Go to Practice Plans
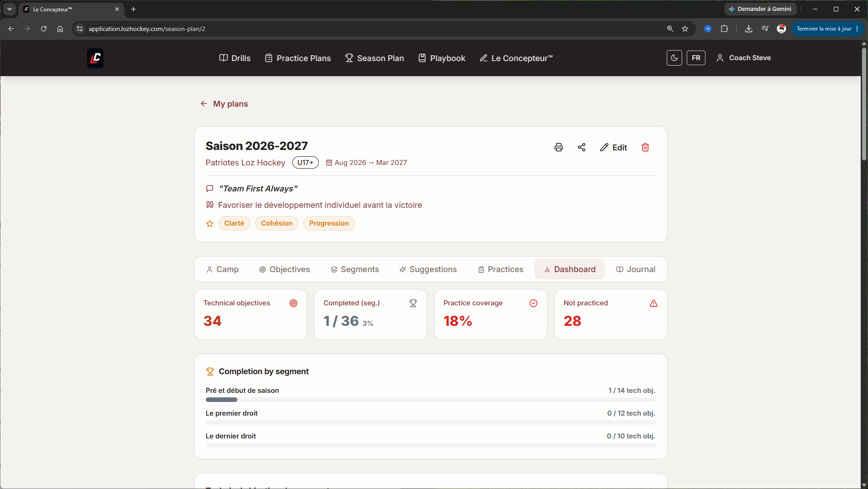Screen dimensions: 868x489 (298, 58)
